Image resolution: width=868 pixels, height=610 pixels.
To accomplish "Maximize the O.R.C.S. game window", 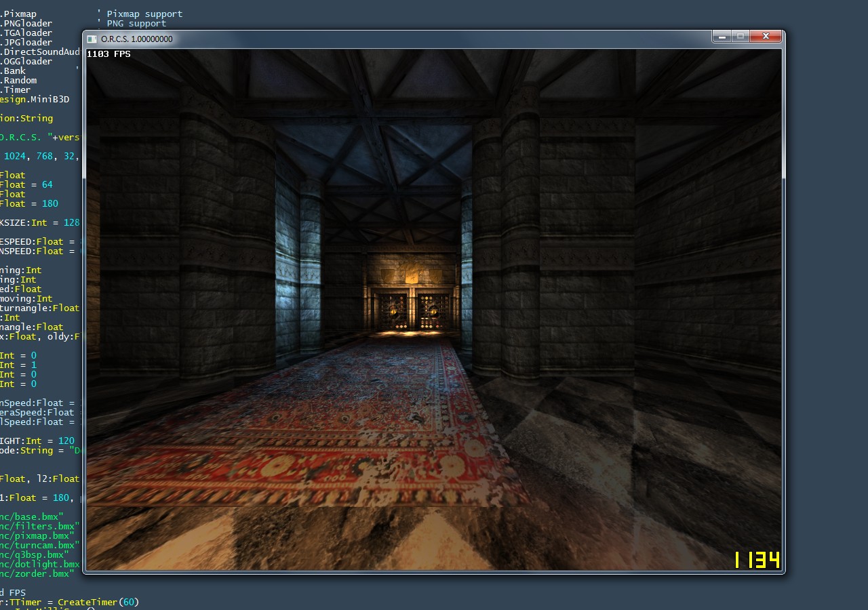I will pyautogui.click(x=741, y=37).
